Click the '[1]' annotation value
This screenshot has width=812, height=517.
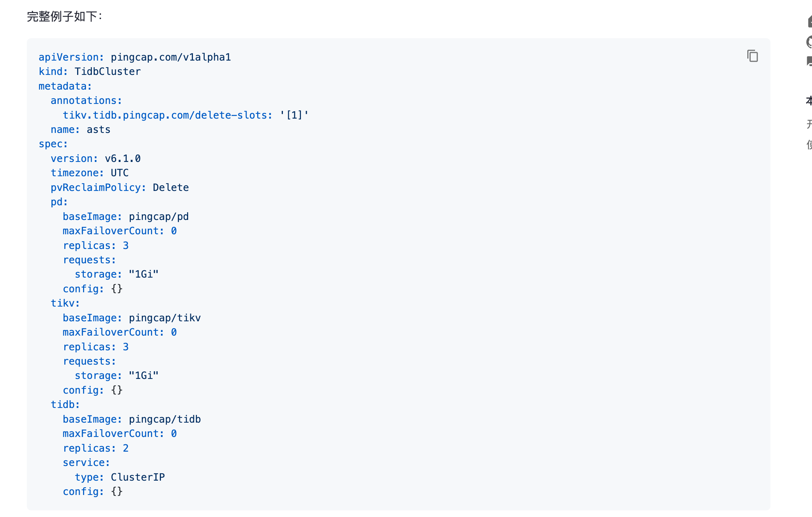tap(294, 115)
